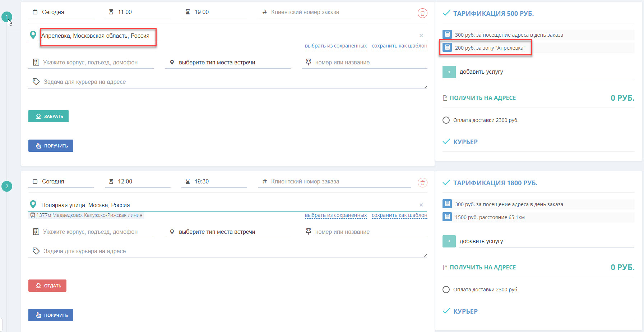
Task: Toggle КУРЬЕР section in address 2
Action: click(x=460, y=311)
